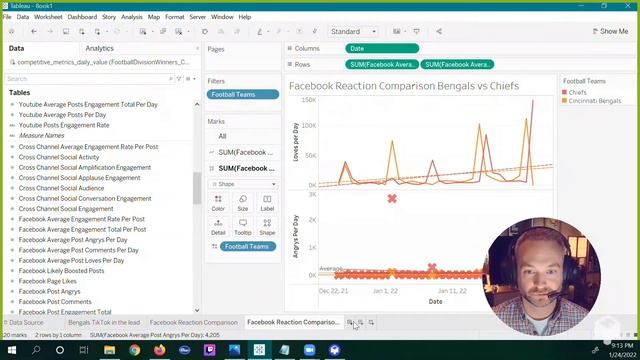640x360 pixels.
Task: Click the first SUM(Facebook Avera.. Rows pill
Action: (382, 64)
